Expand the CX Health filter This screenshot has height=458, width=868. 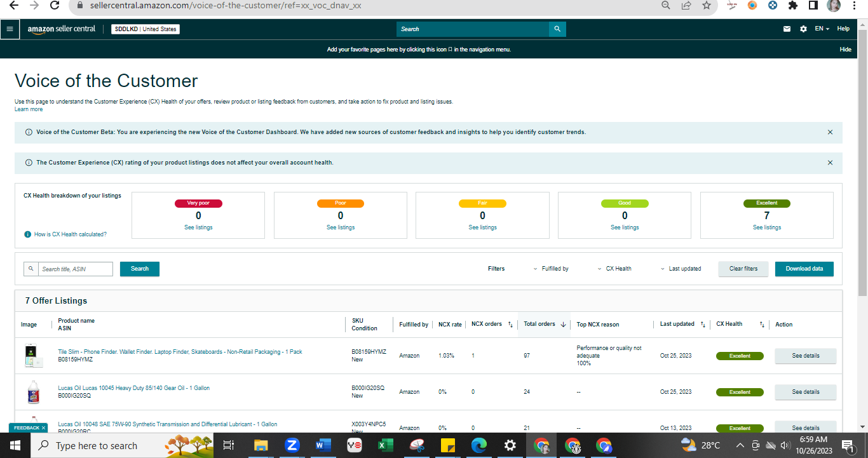click(614, 269)
